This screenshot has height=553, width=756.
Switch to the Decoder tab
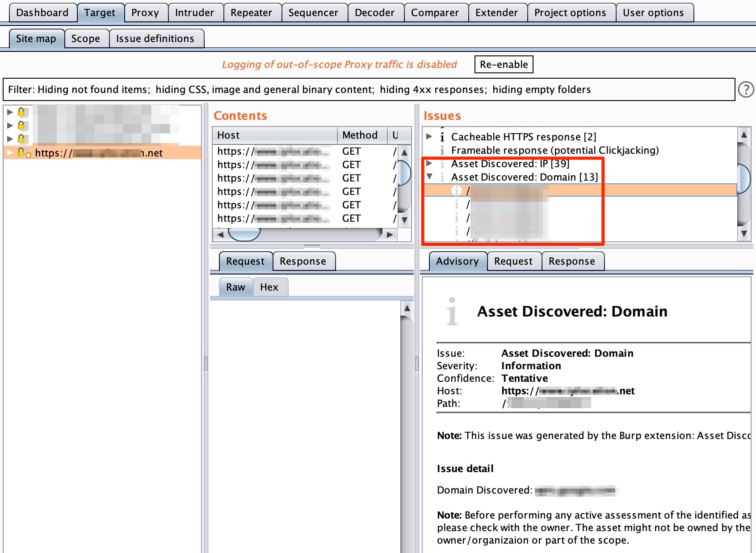[x=374, y=13]
